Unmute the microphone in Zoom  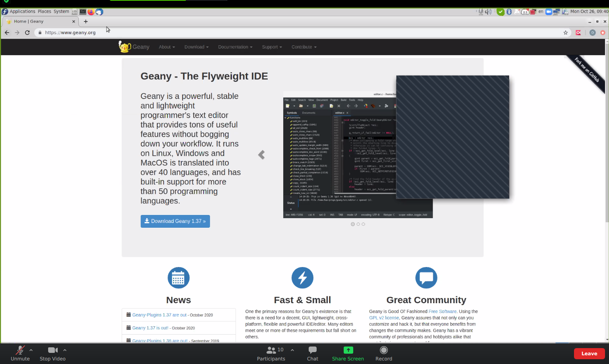(20, 353)
